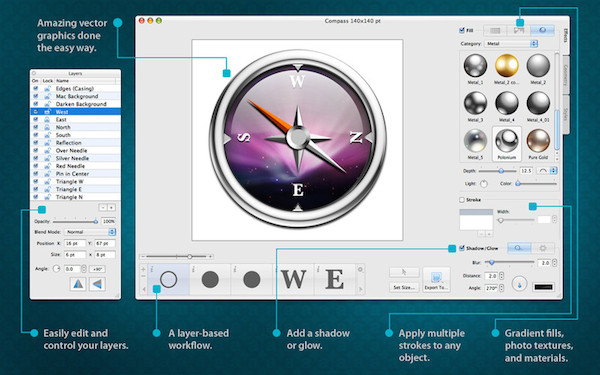Screen dimensions: 600x375
Task: Remove shape with minus in strip
Action: point(143,277)
